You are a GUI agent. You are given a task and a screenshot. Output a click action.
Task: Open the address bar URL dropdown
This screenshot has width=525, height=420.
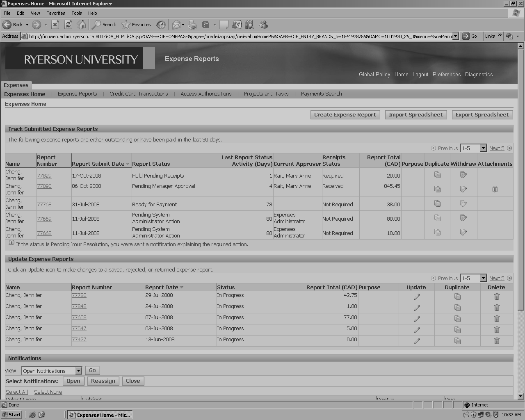(455, 36)
